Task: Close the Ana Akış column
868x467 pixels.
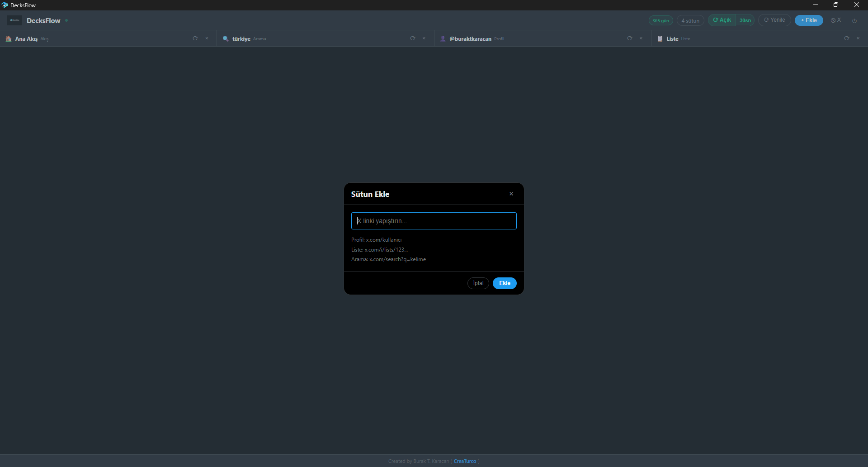Action: [207, 38]
